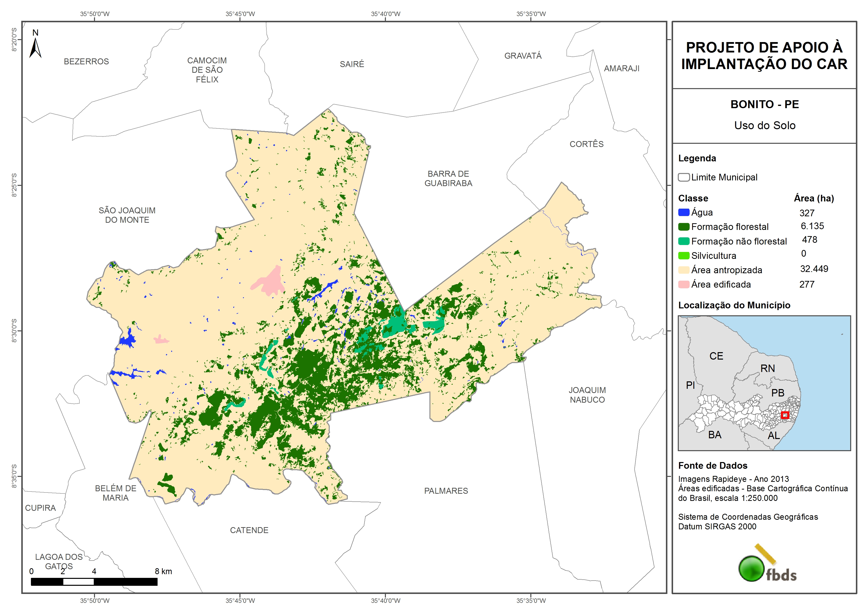The width and height of the screenshot is (868, 614).
Task: Click the Área edificada pink swatch
Action: click(683, 285)
